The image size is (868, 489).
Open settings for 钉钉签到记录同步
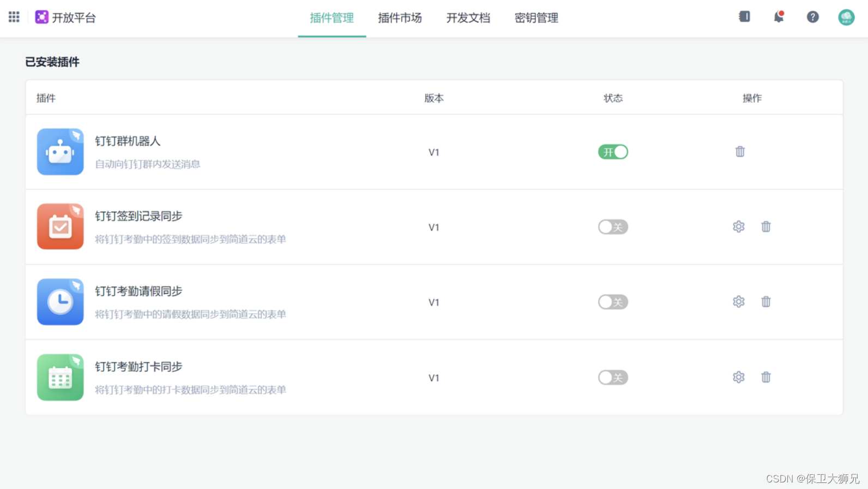[738, 226]
